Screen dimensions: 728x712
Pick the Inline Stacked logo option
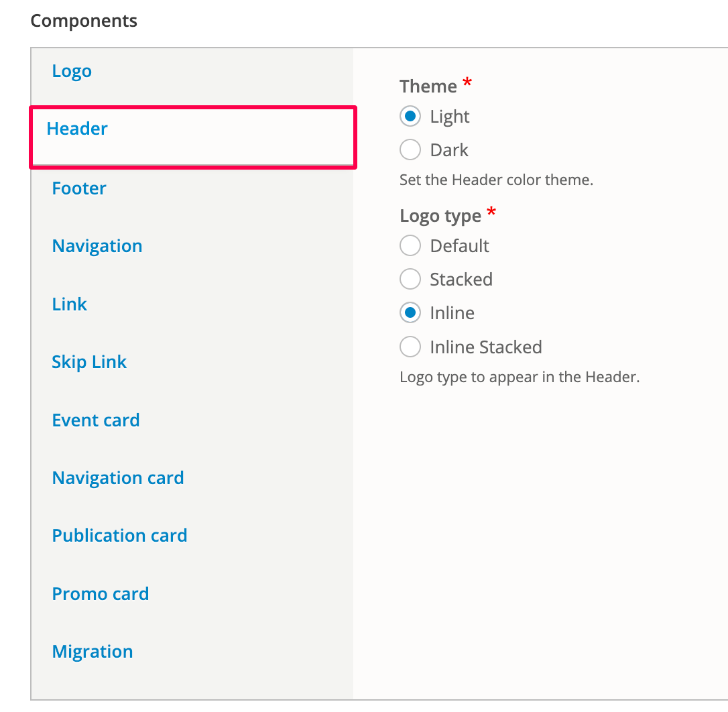pos(410,347)
